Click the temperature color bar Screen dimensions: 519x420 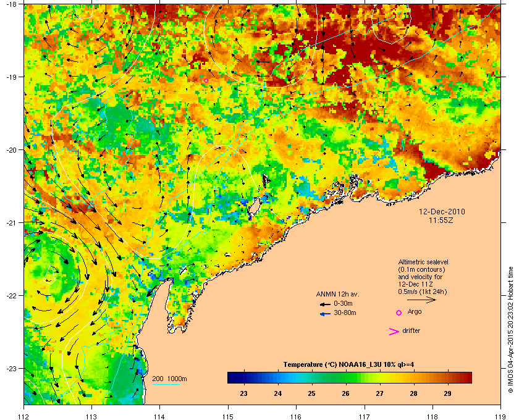click(x=350, y=377)
